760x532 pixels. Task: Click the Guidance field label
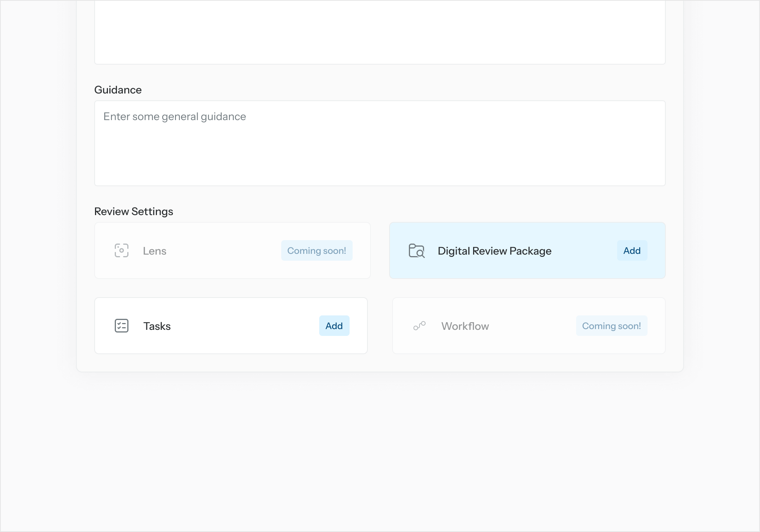[x=118, y=90]
